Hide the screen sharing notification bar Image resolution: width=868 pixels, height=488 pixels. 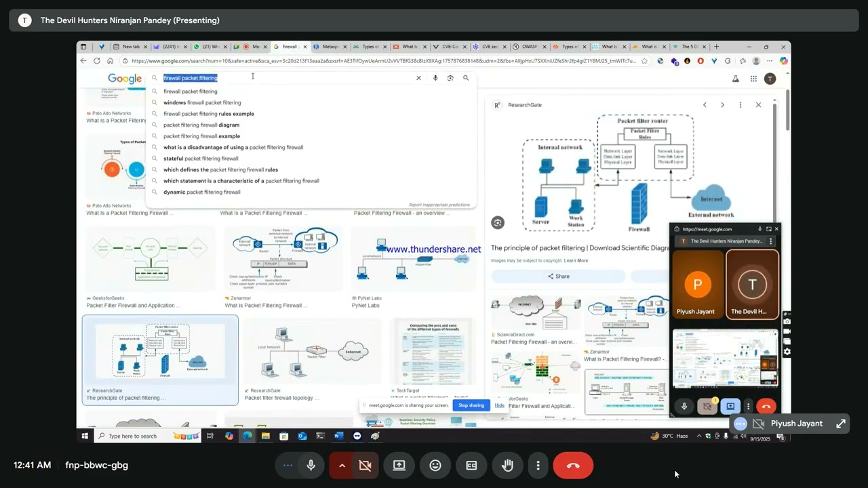tap(500, 405)
